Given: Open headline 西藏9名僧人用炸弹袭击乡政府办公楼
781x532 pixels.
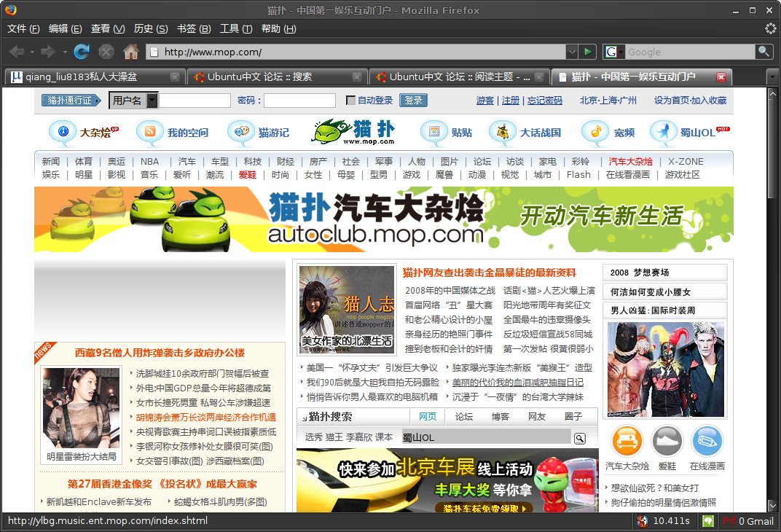Looking at the screenshot, I should coord(160,353).
